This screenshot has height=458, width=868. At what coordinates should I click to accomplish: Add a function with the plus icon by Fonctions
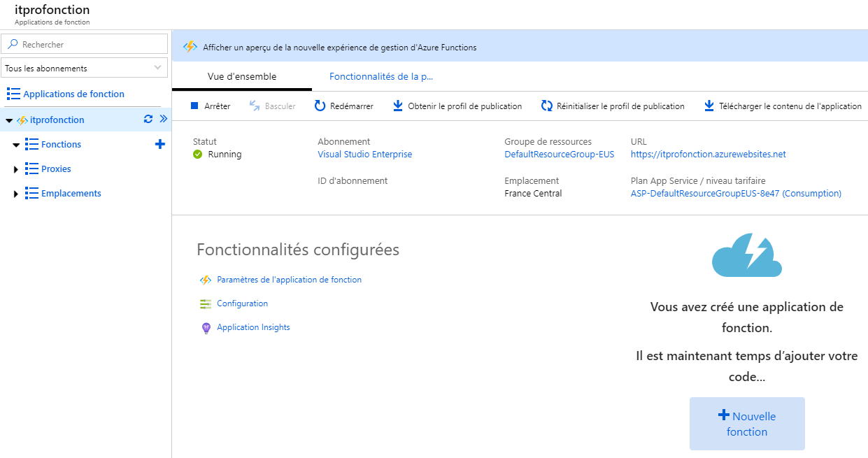160,144
